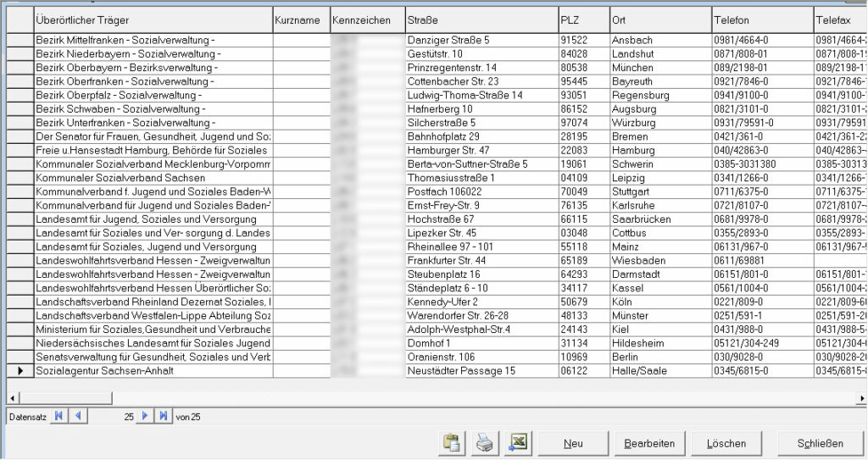
Task: Sort by the Überörtlicher Träger column header
Action: click(153, 19)
